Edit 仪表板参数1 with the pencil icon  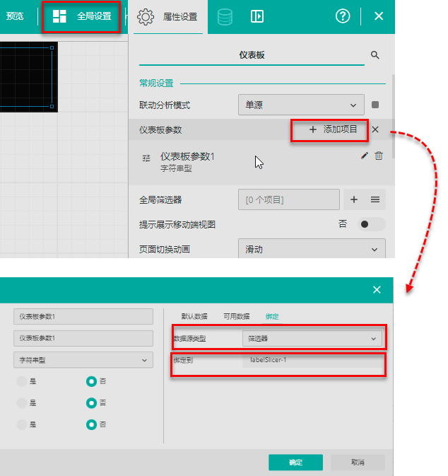(x=365, y=156)
